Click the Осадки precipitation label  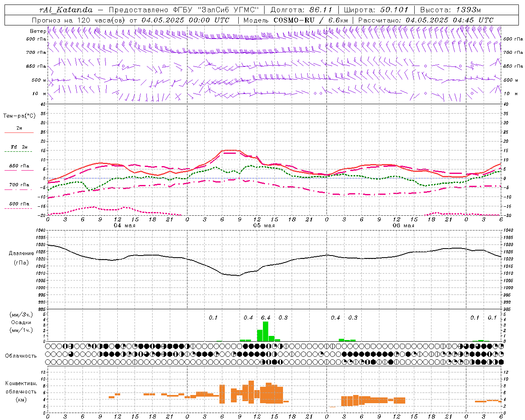pos(21,322)
